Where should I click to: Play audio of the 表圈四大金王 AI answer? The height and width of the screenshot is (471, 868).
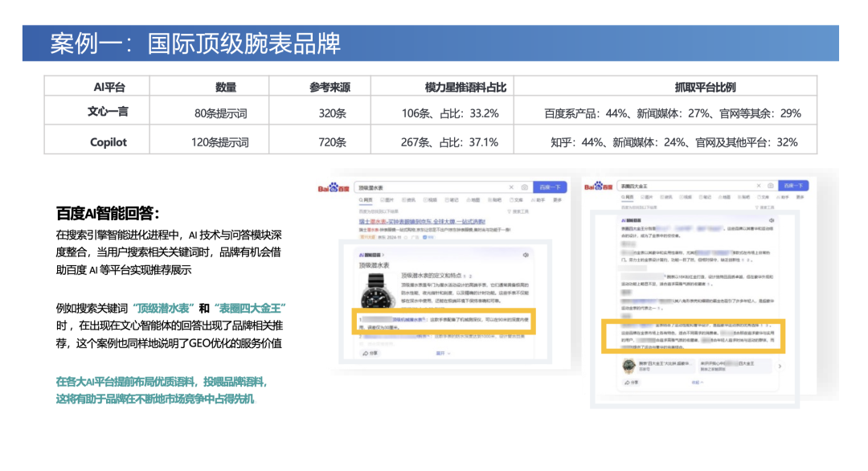(772, 220)
